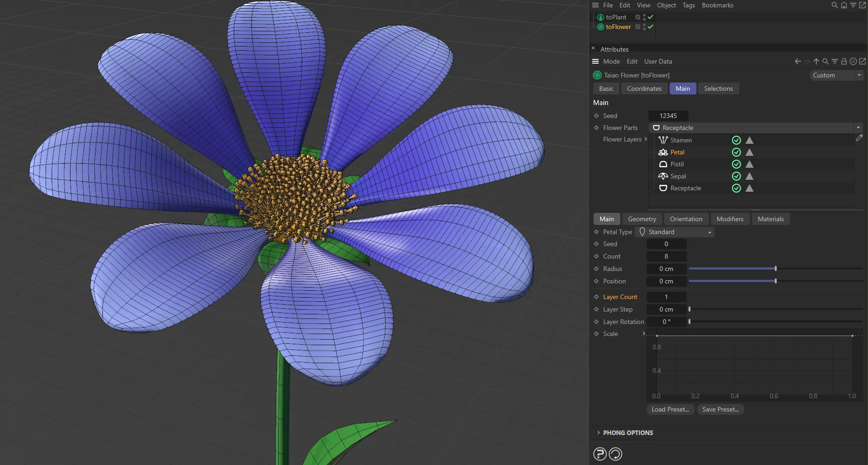Toggle the Sepal layer's green check circle
868x465 pixels.
pos(736,176)
